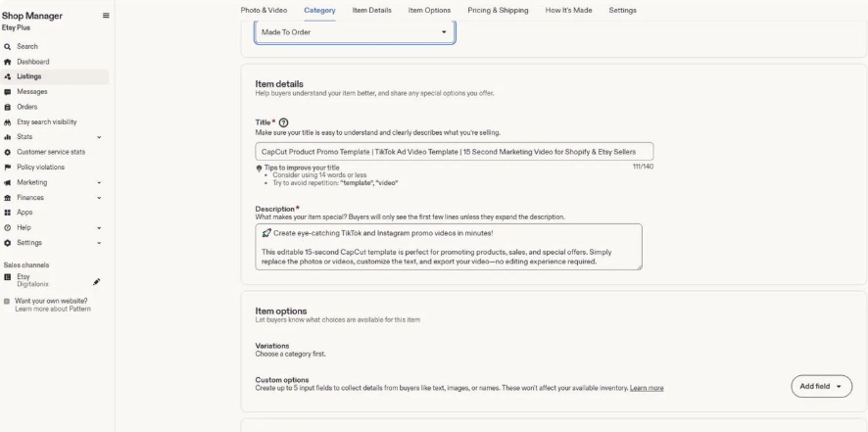Click the 111/140 character counter text

click(x=643, y=167)
